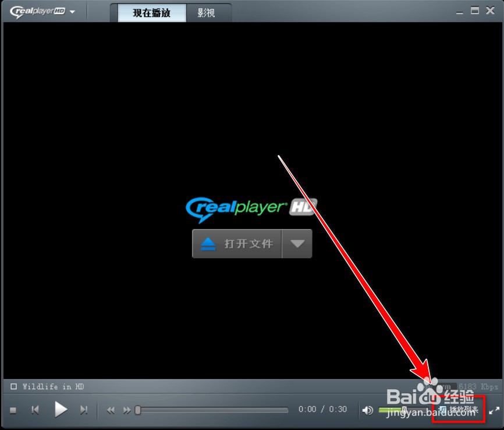
Task: Expand the arrow beside 打开文件
Action: pos(297,244)
